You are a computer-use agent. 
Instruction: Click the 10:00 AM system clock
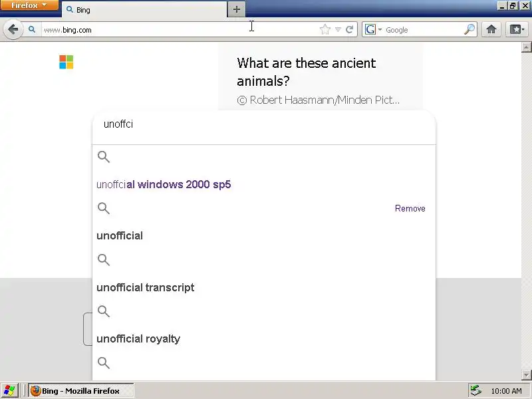point(506,391)
